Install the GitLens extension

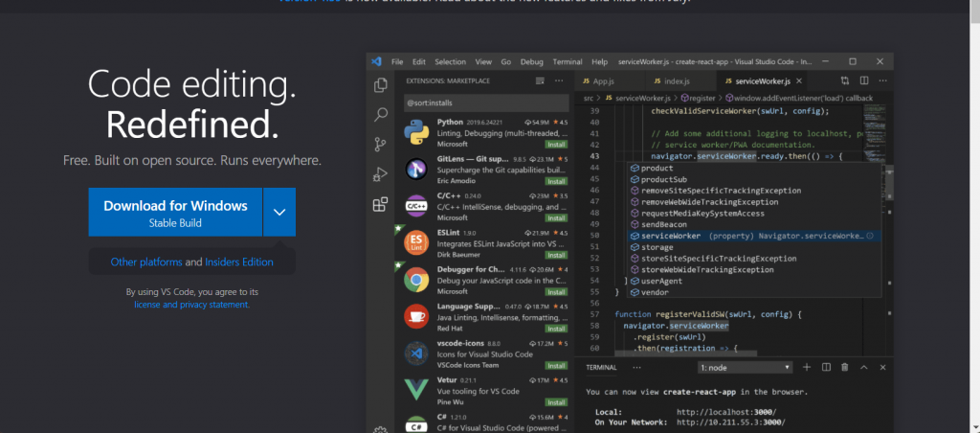tap(556, 181)
